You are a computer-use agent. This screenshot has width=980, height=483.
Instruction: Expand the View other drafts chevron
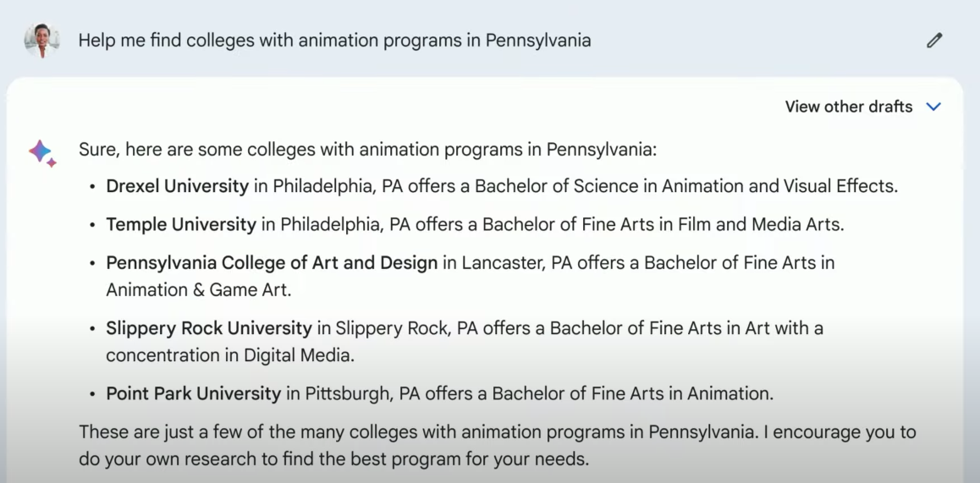(933, 107)
